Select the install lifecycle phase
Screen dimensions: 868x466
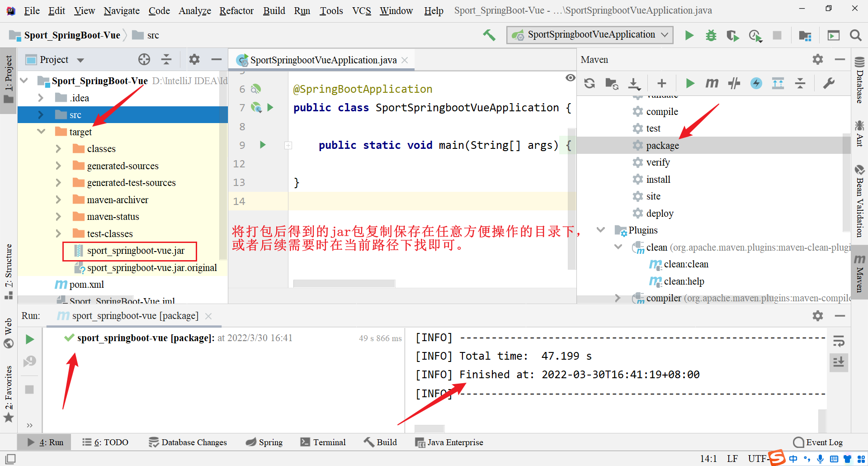click(658, 179)
